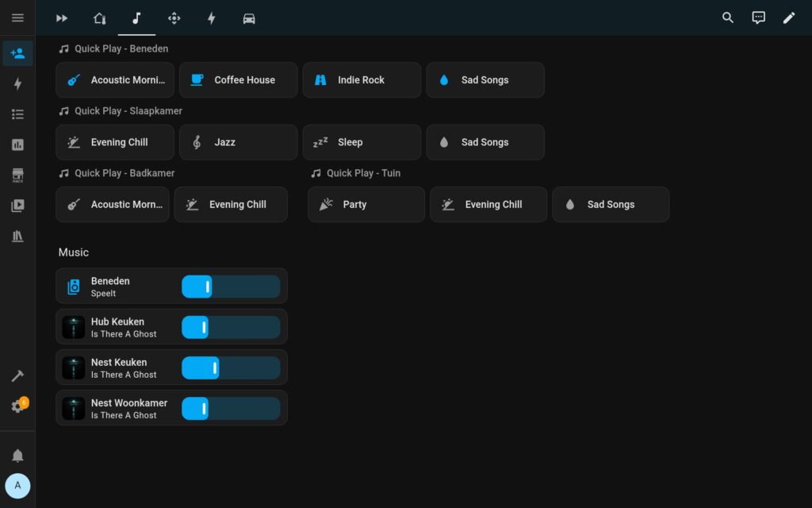Image resolution: width=812 pixels, height=508 pixels.
Task: Open the energy lightning sidebar item
Action: click(x=17, y=84)
